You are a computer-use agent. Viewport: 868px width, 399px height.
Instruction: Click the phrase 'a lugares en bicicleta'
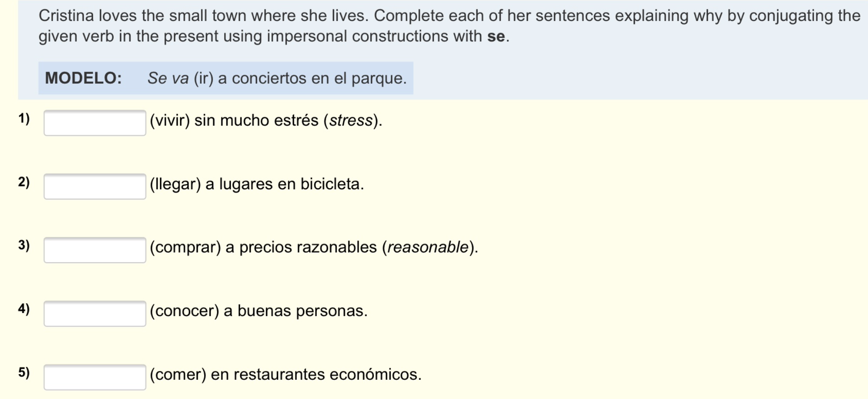pyautogui.click(x=284, y=184)
